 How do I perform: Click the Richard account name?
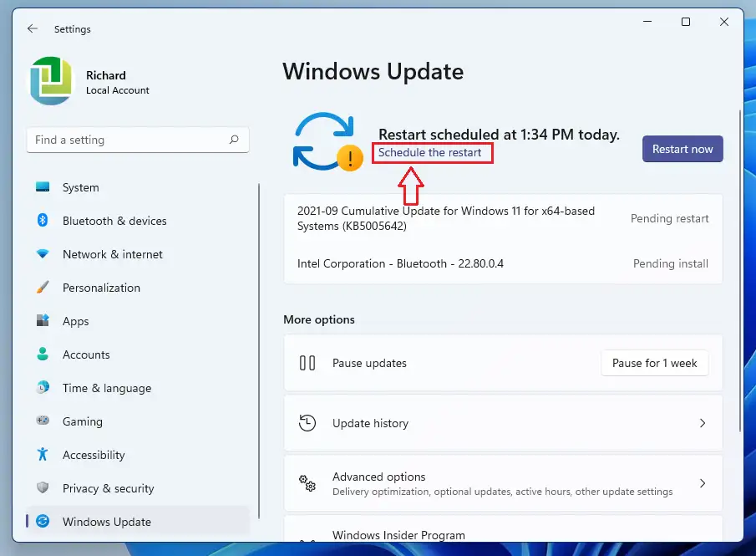pos(106,75)
